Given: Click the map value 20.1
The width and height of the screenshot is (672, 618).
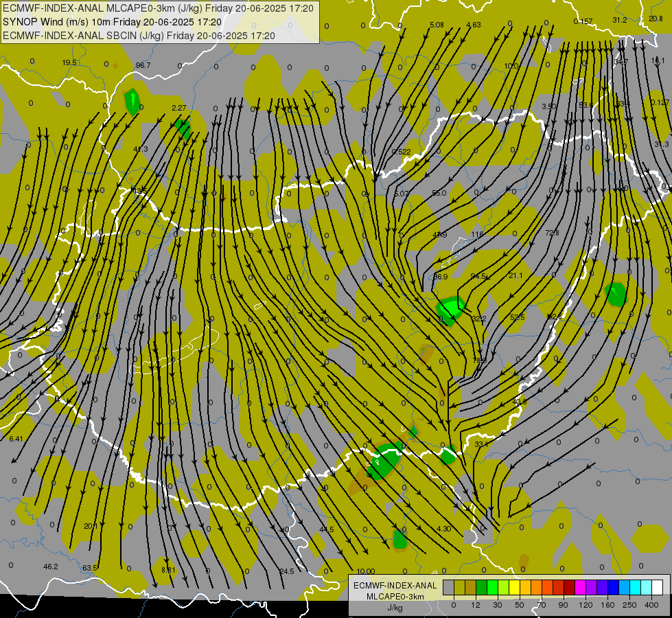Looking at the screenshot, I should pos(91,526).
